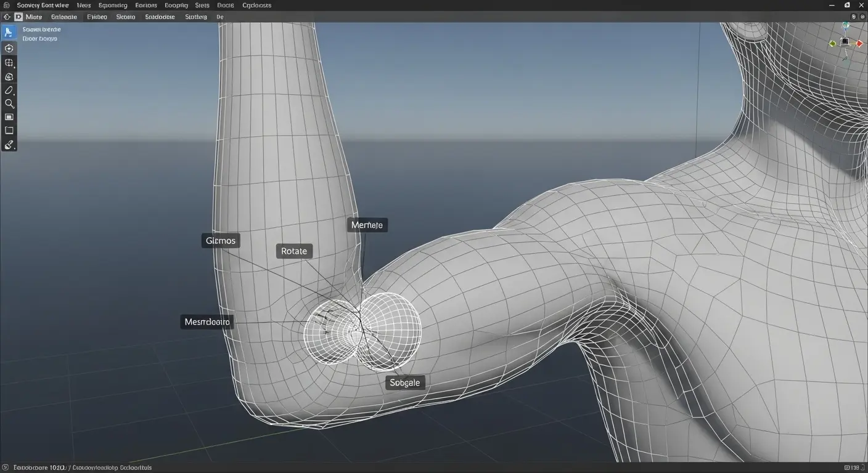The width and height of the screenshot is (868, 473).
Task: Open the Editing menu in the top bar
Action: point(113,5)
